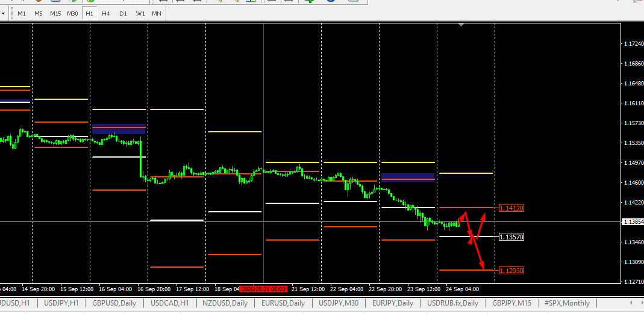Image resolution: width=644 pixels, height=314 pixels.
Task: Click the 14 Sep 20:00 time label
Action: (38, 289)
